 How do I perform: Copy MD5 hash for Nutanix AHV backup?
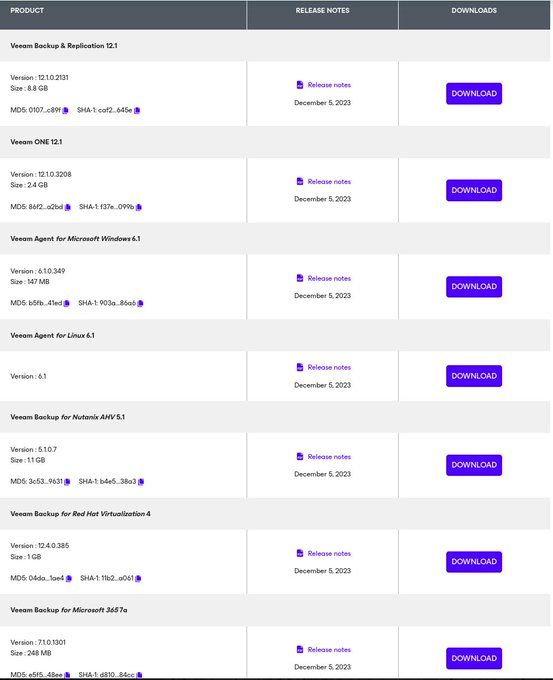coord(67,482)
